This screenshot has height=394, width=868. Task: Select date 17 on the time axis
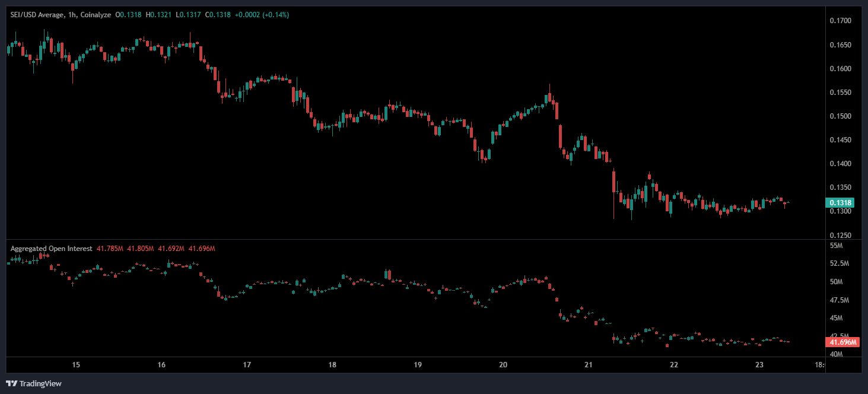click(247, 364)
